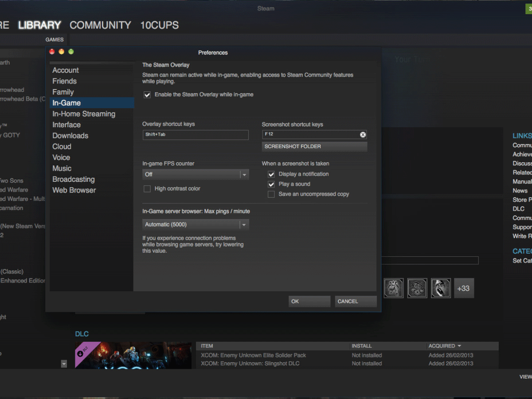Open the In-game FPS counter dropdown
The height and width of the screenshot is (399, 532).
[x=196, y=175]
